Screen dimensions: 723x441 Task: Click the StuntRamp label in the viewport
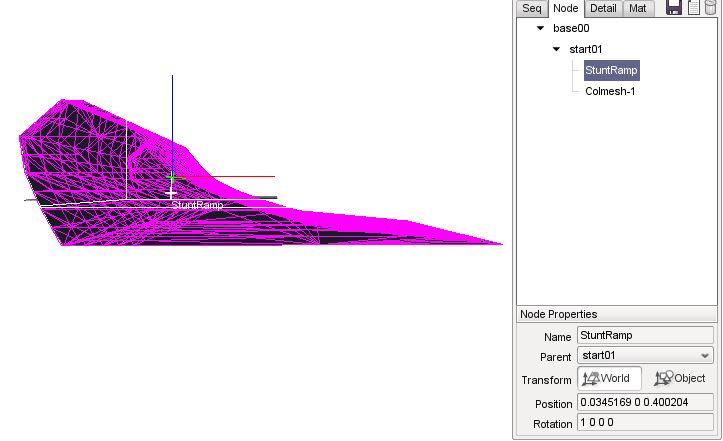tap(197, 205)
